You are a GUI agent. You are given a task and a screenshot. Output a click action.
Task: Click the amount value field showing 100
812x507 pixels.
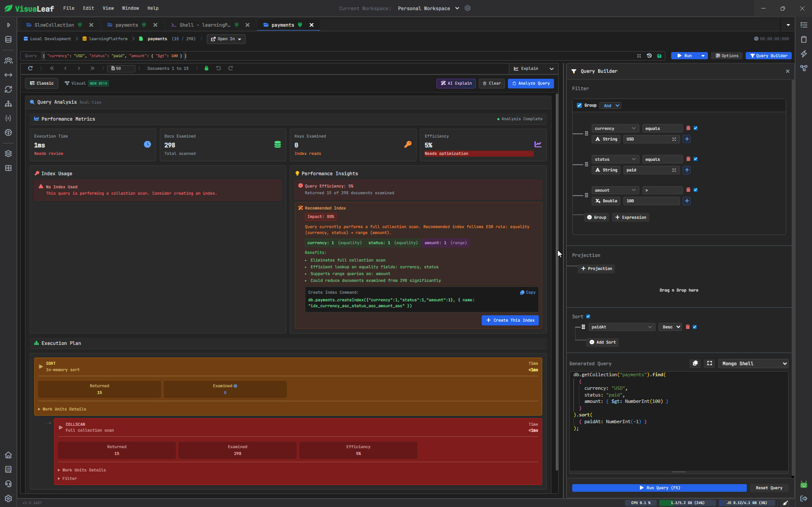pyautogui.click(x=651, y=201)
